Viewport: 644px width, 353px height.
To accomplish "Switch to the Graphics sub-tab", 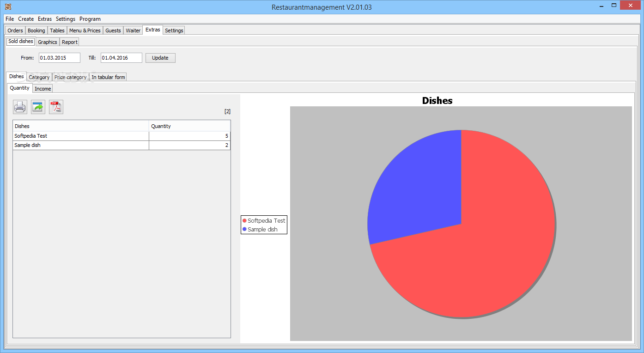I will (x=48, y=42).
